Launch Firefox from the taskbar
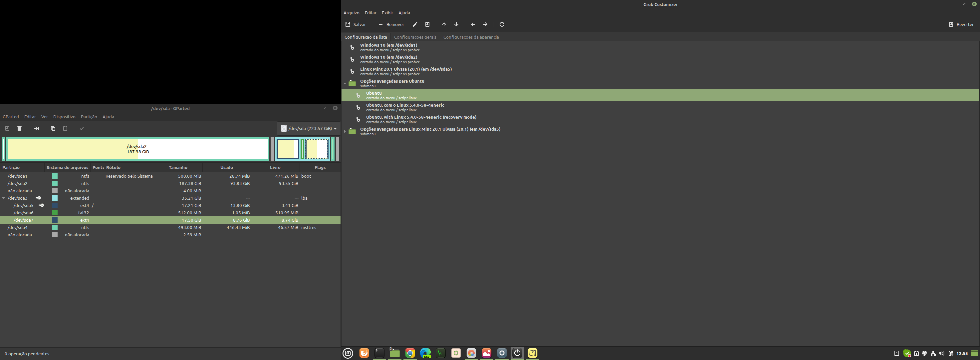 (x=364, y=353)
